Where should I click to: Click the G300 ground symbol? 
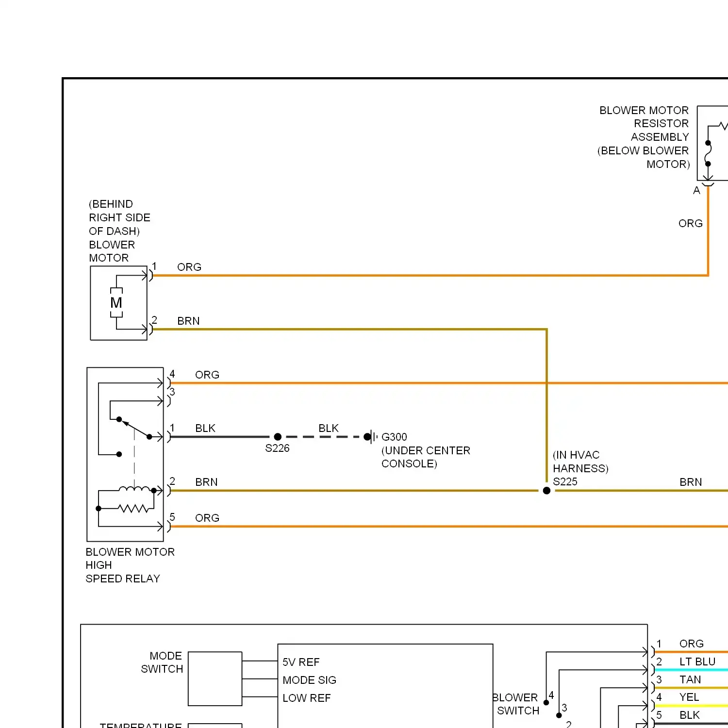(x=371, y=437)
